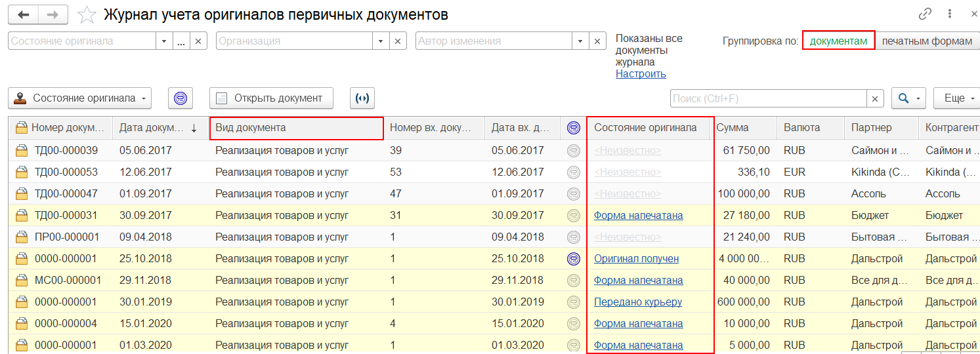
Task: Open the Передано курьеру status link
Action: pos(638,302)
